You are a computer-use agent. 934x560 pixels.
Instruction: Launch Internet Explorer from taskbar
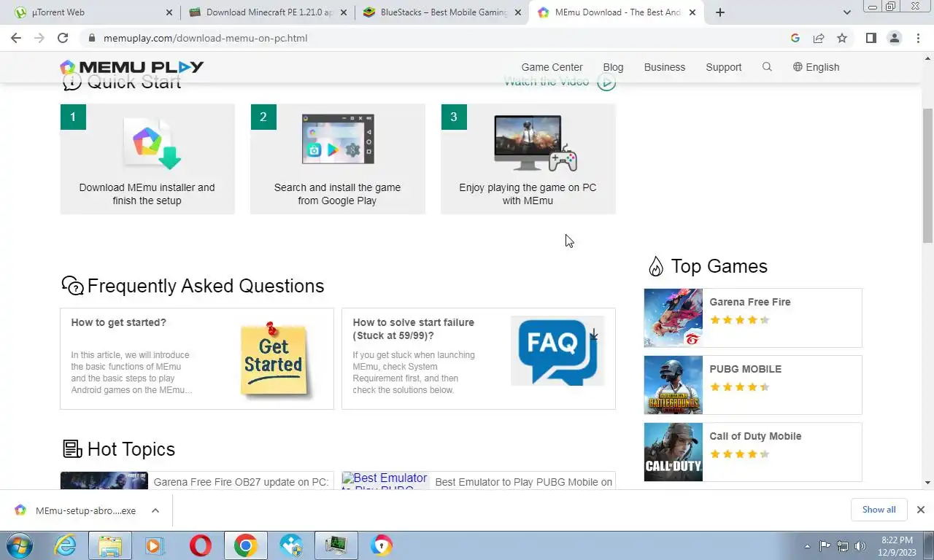(x=65, y=545)
